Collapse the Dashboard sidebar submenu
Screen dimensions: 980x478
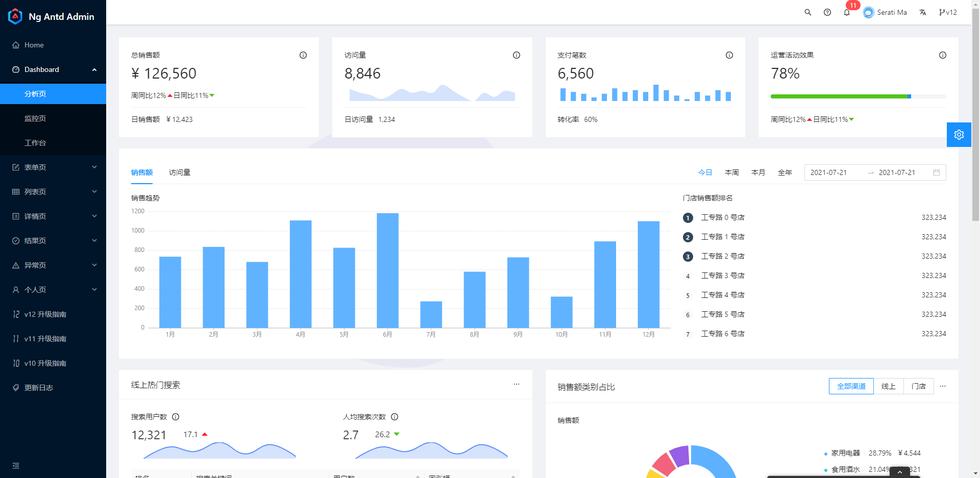[53, 69]
